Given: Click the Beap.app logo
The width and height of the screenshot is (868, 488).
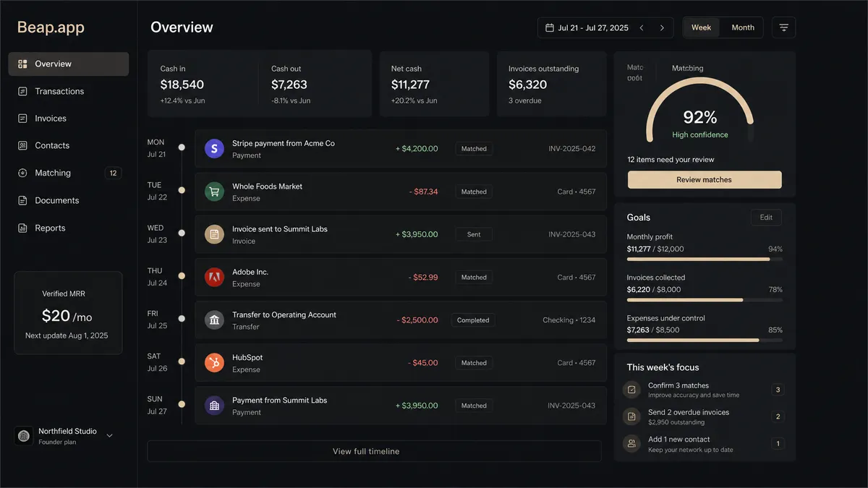Looking at the screenshot, I should coord(51,27).
